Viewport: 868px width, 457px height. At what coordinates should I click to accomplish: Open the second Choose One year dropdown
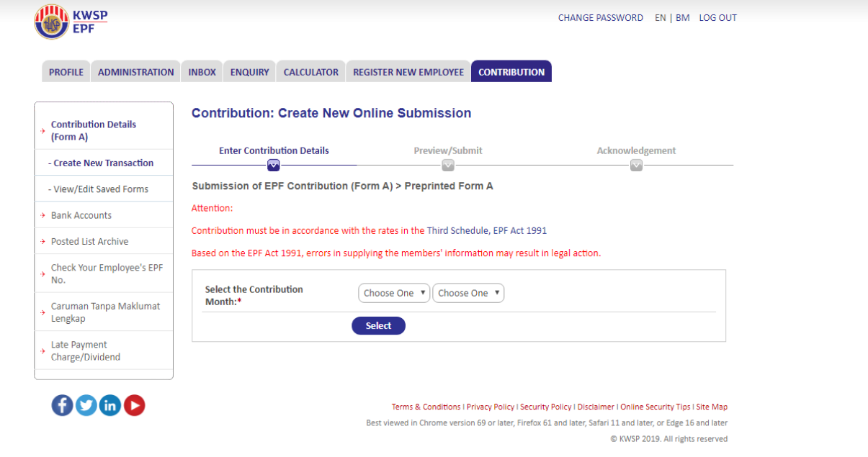click(468, 293)
